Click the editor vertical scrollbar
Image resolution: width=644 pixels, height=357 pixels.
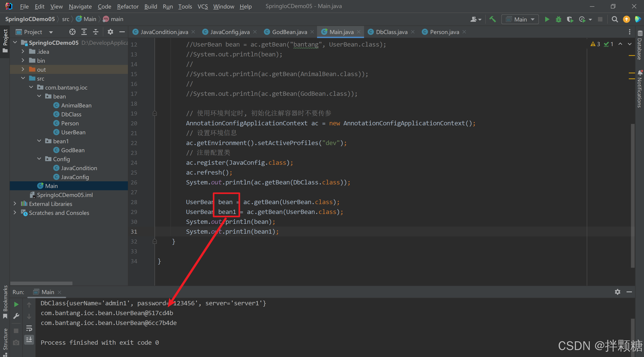633,195
